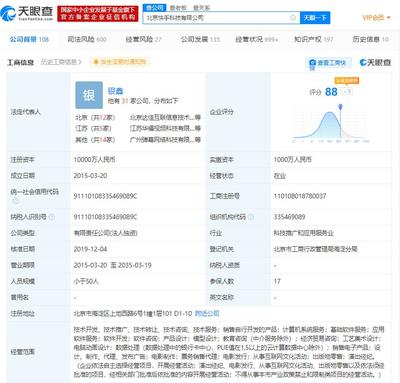Screen dimensions: 400x383
Task: Click registered capital value 10000万人民币
Action: [x=94, y=159]
